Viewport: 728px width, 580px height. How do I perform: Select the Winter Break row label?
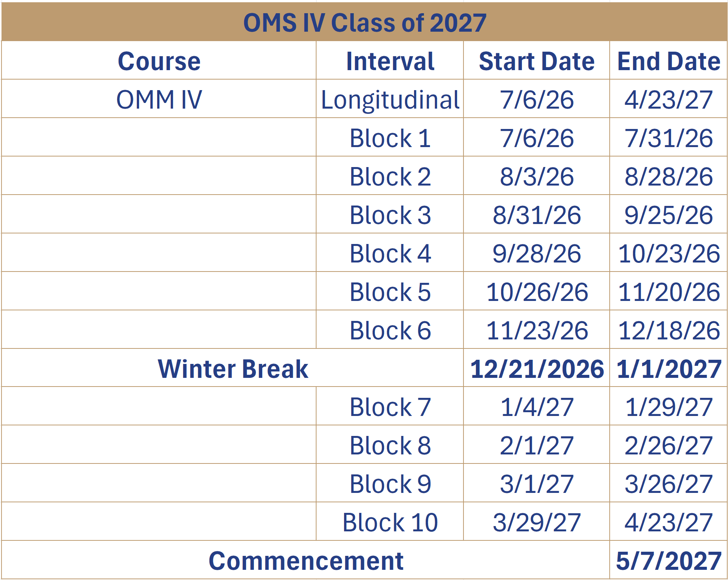point(232,368)
